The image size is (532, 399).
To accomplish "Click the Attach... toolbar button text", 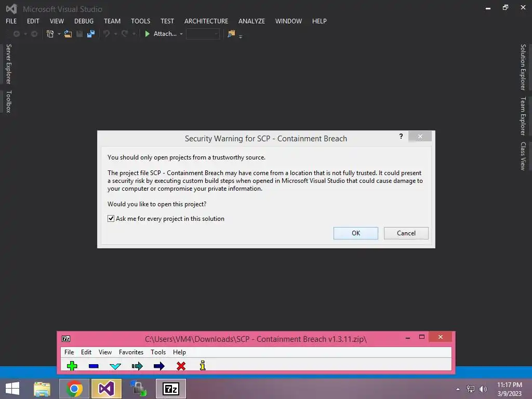I will 165,34.
